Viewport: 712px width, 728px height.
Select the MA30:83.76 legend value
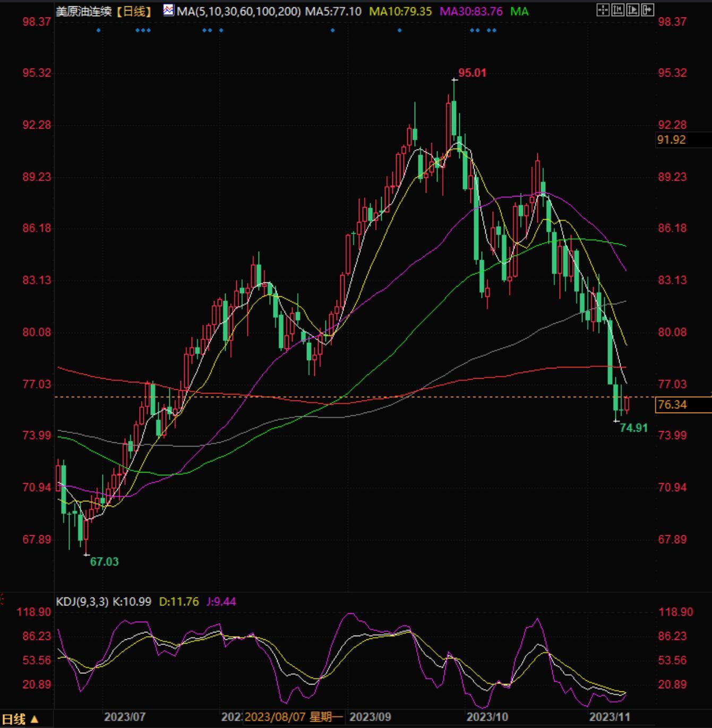pos(471,11)
